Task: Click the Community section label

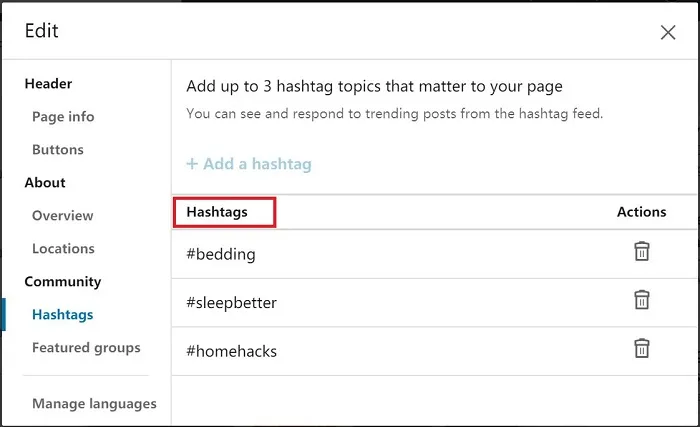Action: [63, 282]
